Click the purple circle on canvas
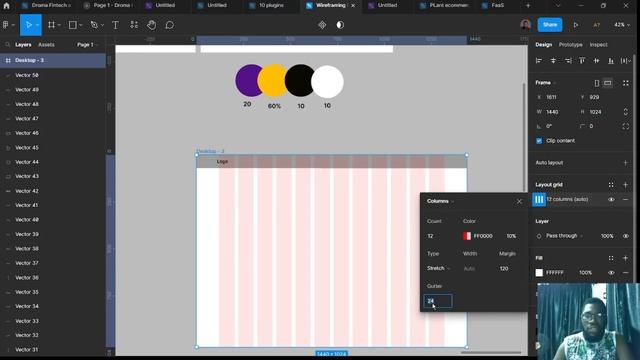The height and width of the screenshot is (360, 640). pos(247,80)
